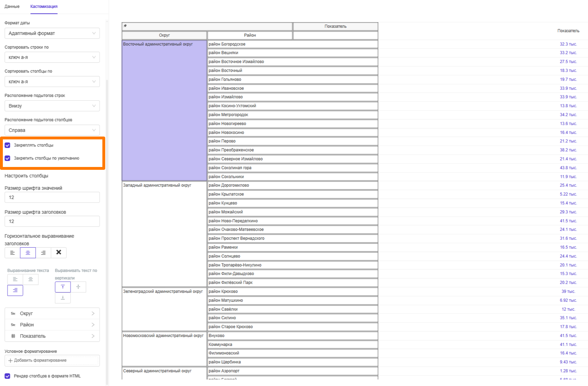Open the Формат даты dropdown
This screenshot has height=386, width=588.
(x=52, y=33)
